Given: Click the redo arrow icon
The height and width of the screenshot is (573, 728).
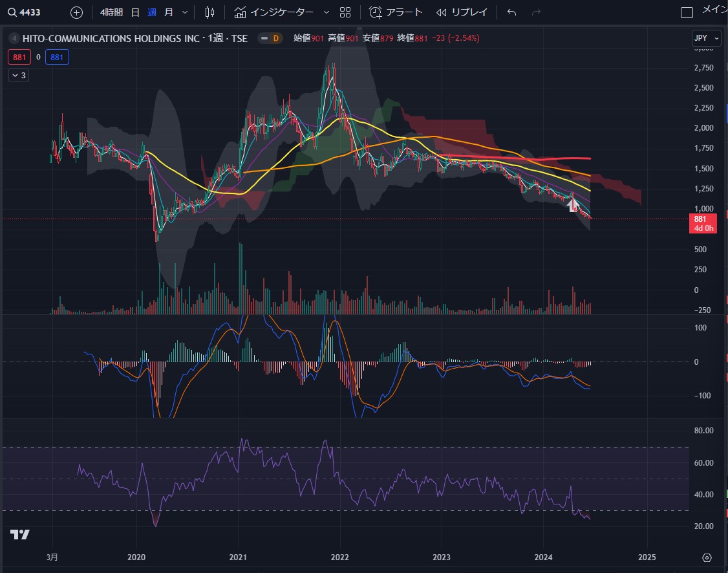Looking at the screenshot, I should [x=536, y=12].
